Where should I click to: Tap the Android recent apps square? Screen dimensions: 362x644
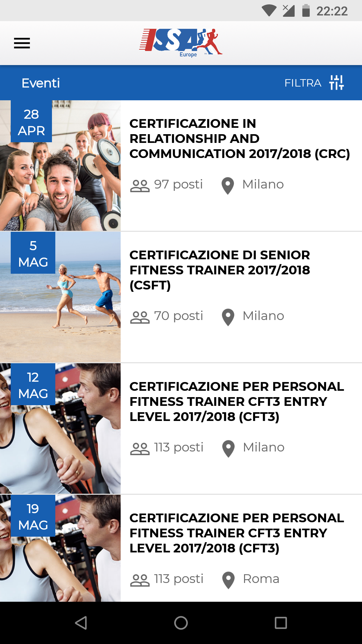[x=281, y=623]
